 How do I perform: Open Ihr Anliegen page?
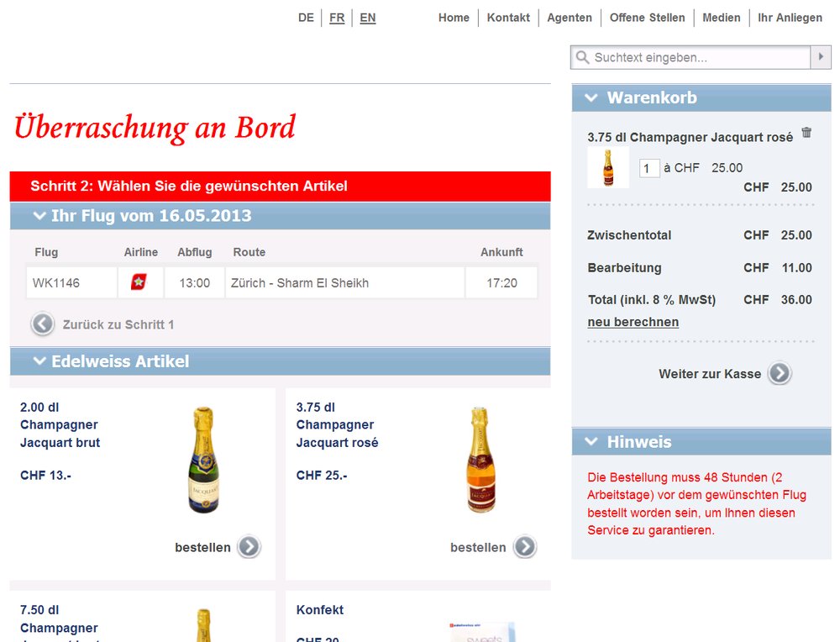[790, 18]
